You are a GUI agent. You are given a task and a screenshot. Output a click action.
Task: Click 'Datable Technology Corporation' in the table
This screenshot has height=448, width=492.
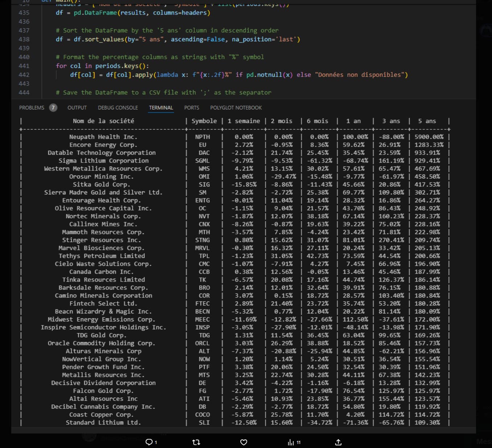(x=102, y=153)
